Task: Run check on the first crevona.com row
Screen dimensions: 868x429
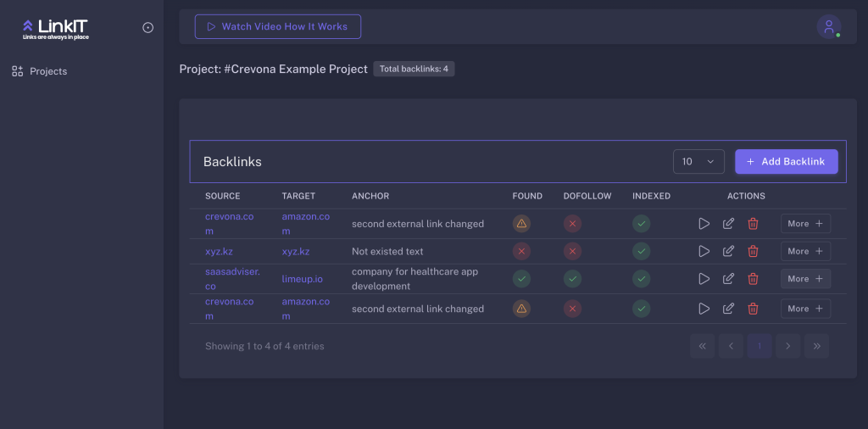Action: [704, 224]
